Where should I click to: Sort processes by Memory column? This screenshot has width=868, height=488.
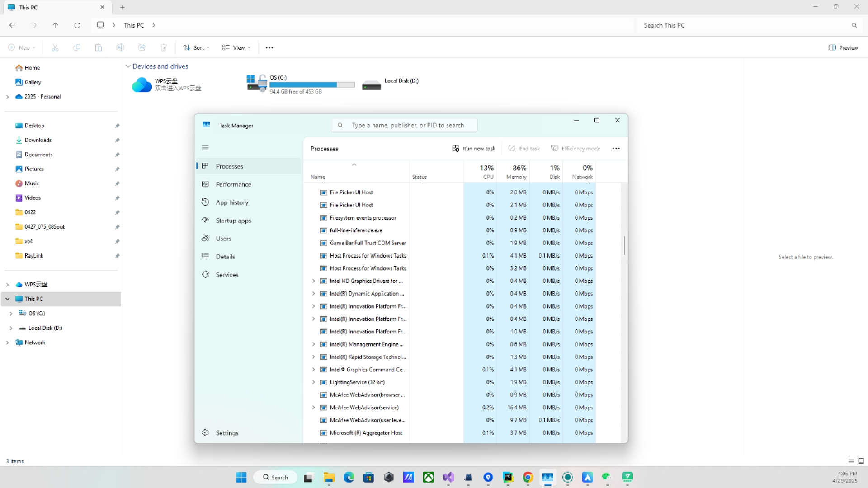513,172
